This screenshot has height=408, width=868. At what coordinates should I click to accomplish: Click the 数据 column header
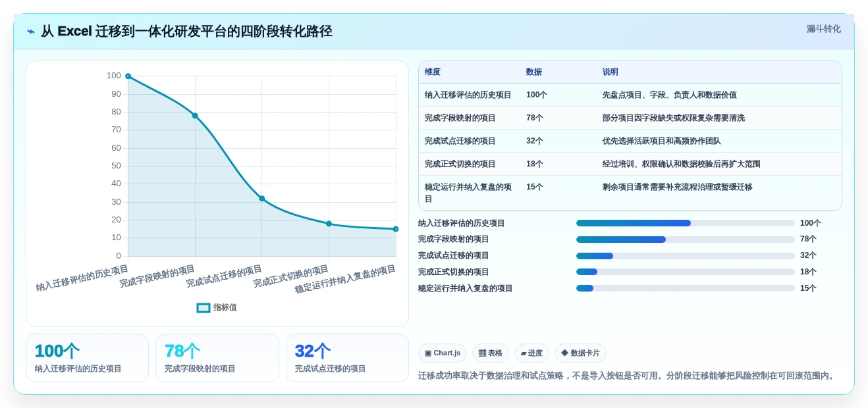click(534, 72)
